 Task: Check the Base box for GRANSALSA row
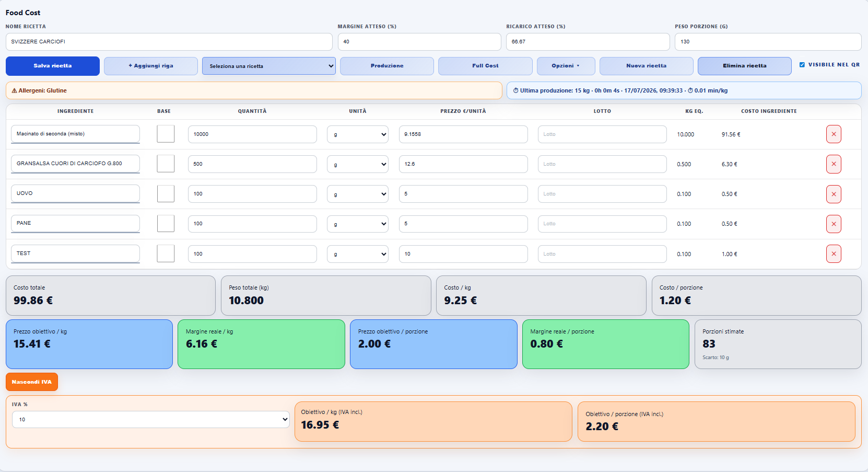pos(166,164)
